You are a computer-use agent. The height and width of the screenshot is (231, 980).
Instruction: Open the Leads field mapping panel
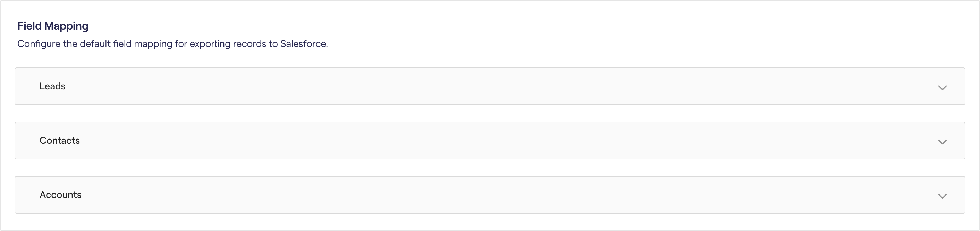[x=489, y=86]
